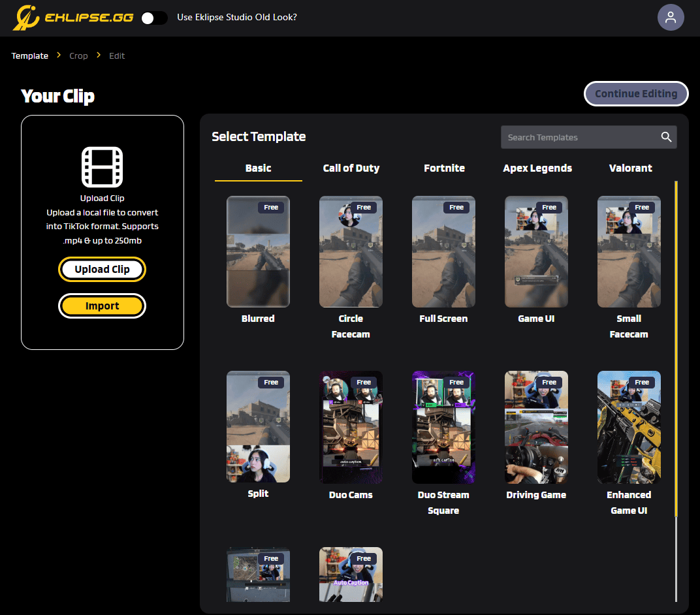Select the Driving Game template thumbnail
The height and width of the screenshot is (615, 700).
tap(536, 427)
